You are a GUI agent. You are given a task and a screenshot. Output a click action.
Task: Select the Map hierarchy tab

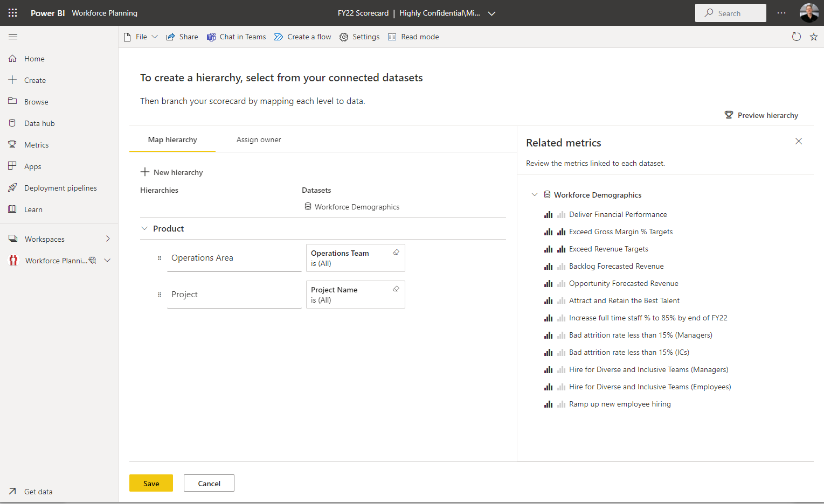pyautogui.click(x=172, y=139)
